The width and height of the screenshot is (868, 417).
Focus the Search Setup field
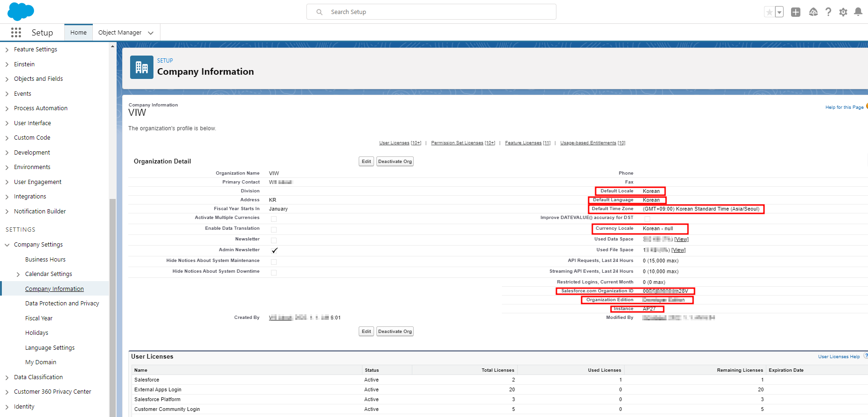(431, 12)
